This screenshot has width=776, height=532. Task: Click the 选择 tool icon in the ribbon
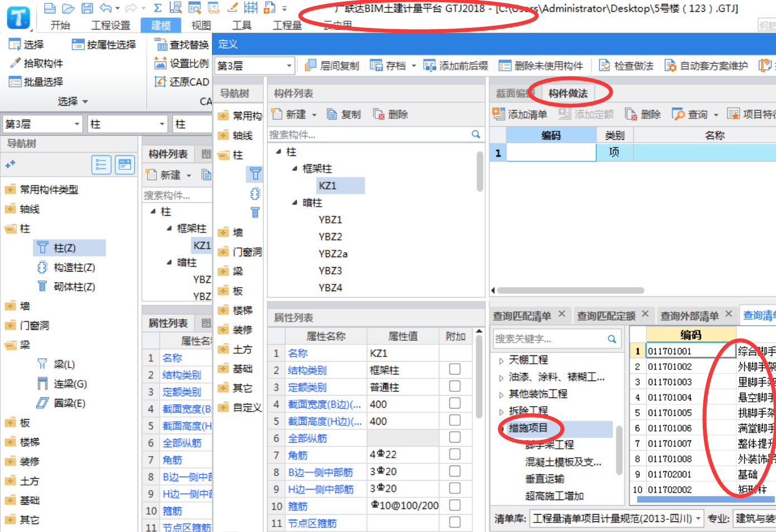tap(15, 45)
